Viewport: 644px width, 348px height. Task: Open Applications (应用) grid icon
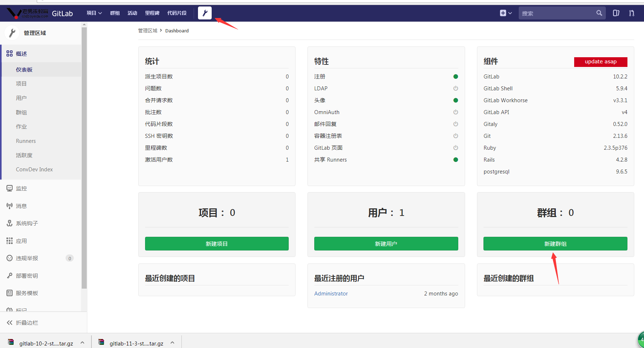(x=10, y=241)
